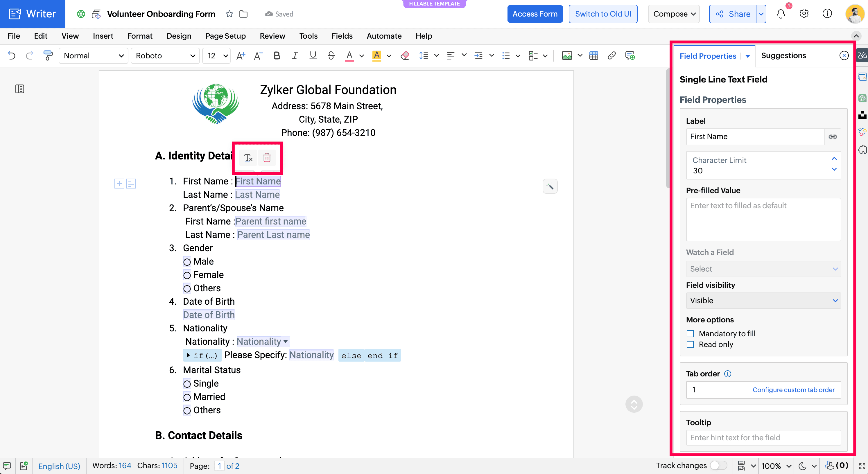Click the format painter icon
Screen dimensions: 868x474
point(48,55)
